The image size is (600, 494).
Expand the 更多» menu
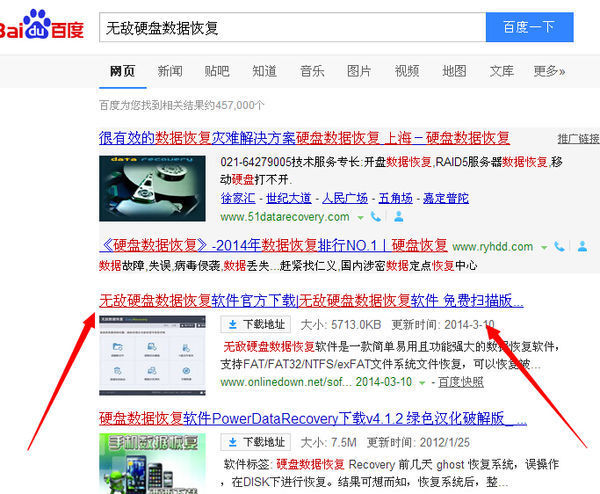(549, 71)
